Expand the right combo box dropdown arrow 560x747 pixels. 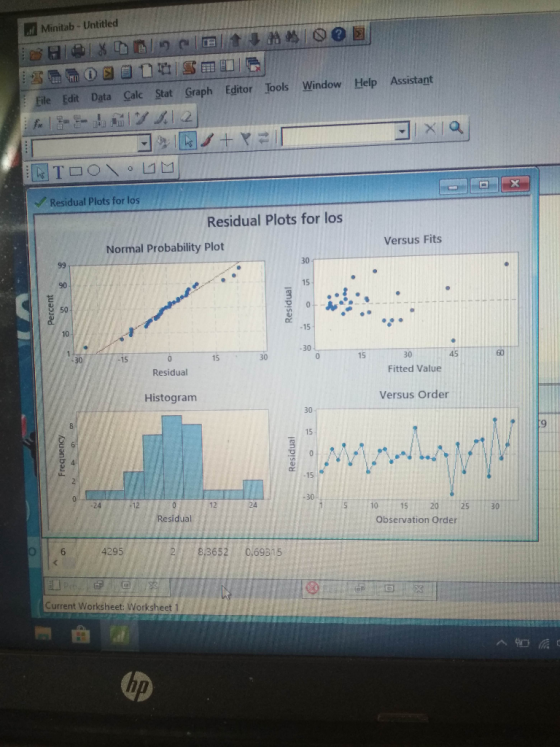[403, 131]
